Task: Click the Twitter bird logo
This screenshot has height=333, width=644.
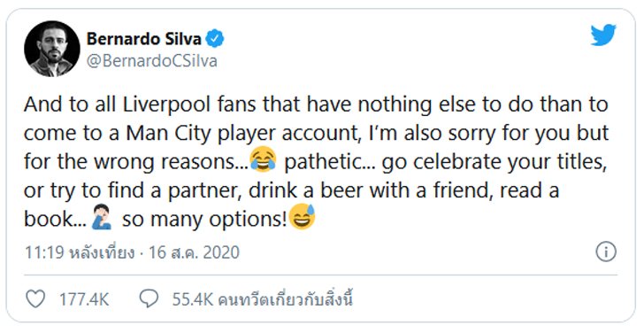Action: pos(603,35)
